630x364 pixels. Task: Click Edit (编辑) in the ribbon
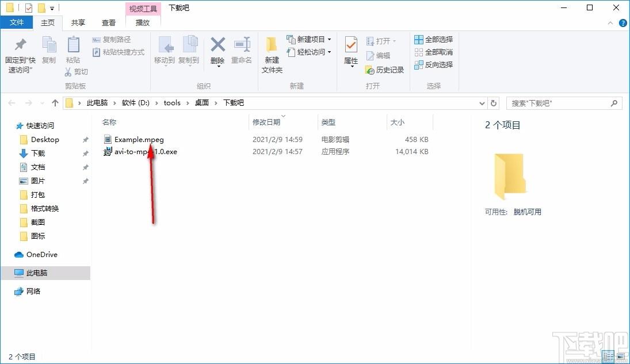[x=378, y=55]
